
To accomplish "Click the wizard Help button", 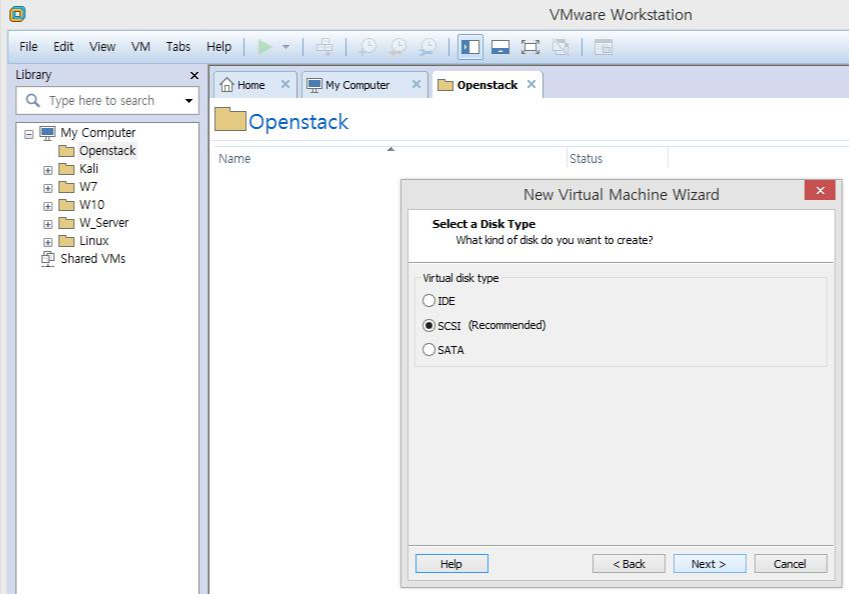I will [x=452, y=564].
